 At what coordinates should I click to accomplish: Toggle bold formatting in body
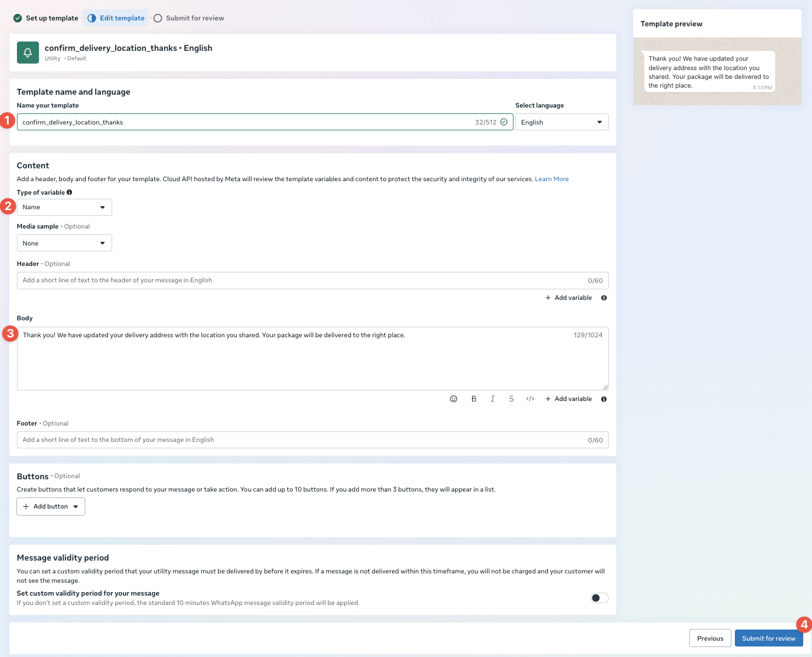point(474,399)
